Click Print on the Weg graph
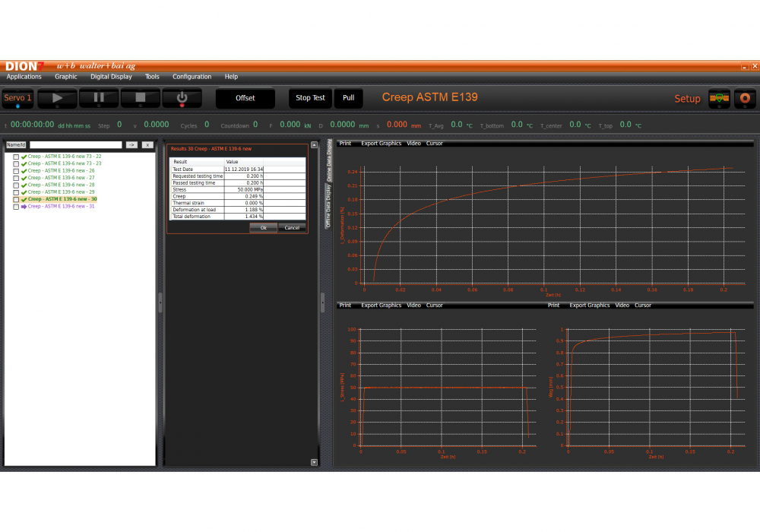This screenshot has width=760, height=532. coord(553,306)
